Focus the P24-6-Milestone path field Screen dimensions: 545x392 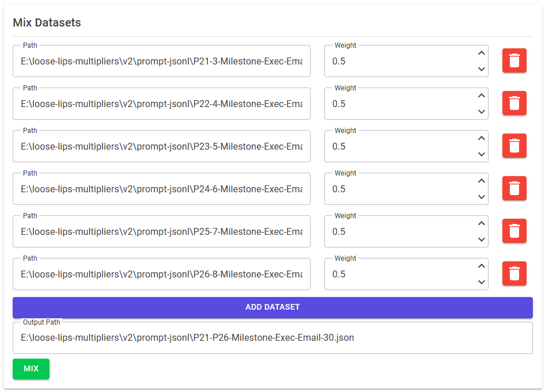click(161, 189)
